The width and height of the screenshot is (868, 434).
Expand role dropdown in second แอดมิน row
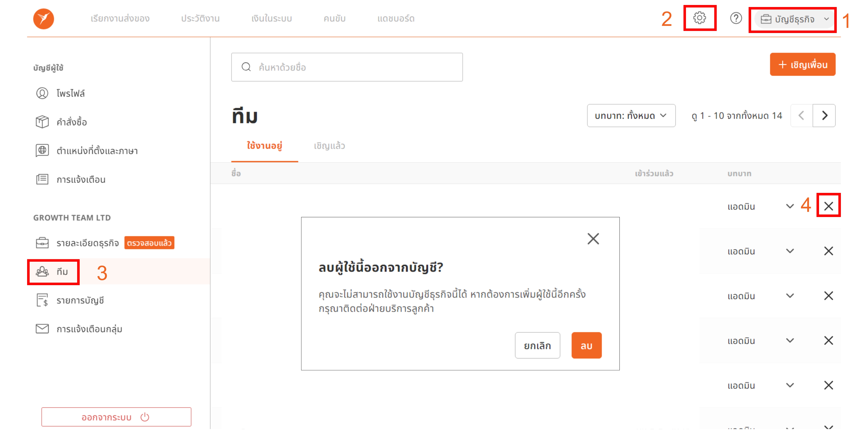pyautogui.click(x=790, y=251)
